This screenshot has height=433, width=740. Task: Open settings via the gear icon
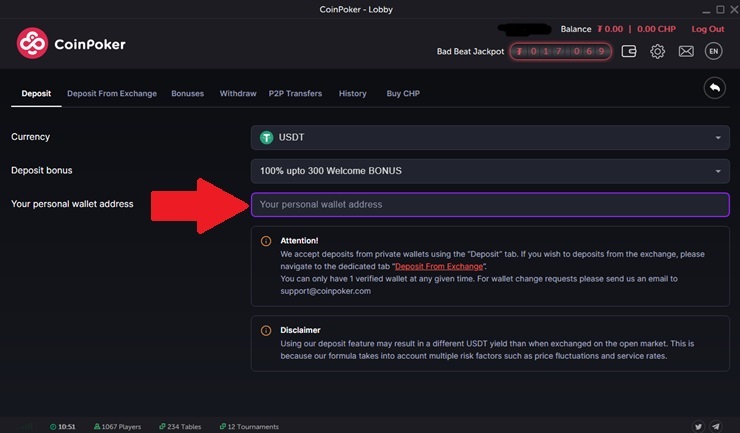tap(657, 51)
